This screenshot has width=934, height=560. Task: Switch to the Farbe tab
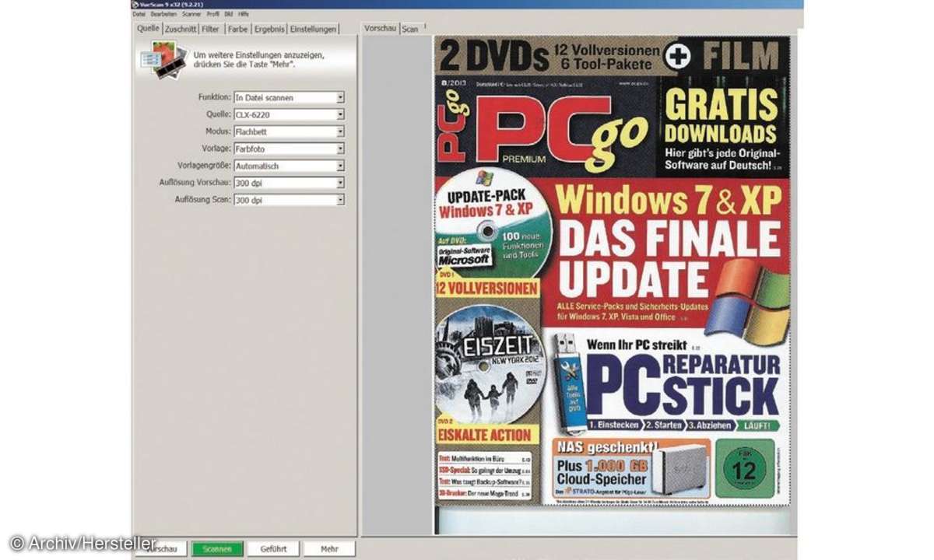click(x=237, y=29)
